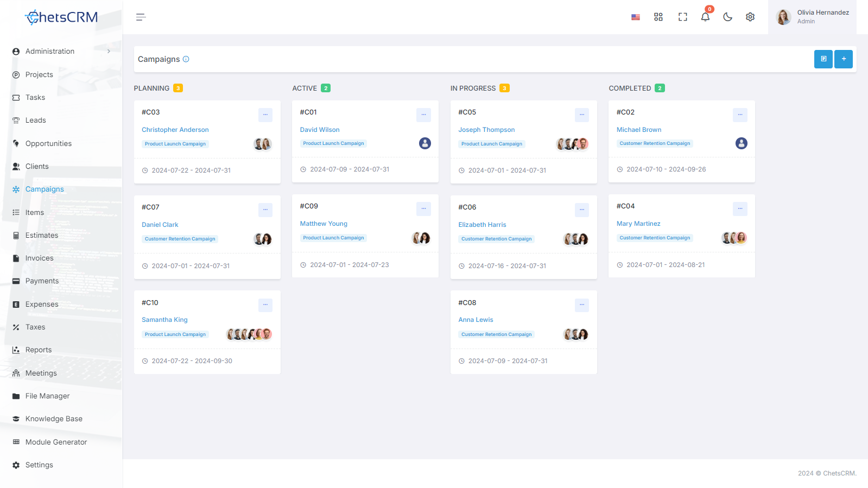Open Matthew Young campaign link
The image size is (868, 488).
pyautogui.click(x=324, y=224)
